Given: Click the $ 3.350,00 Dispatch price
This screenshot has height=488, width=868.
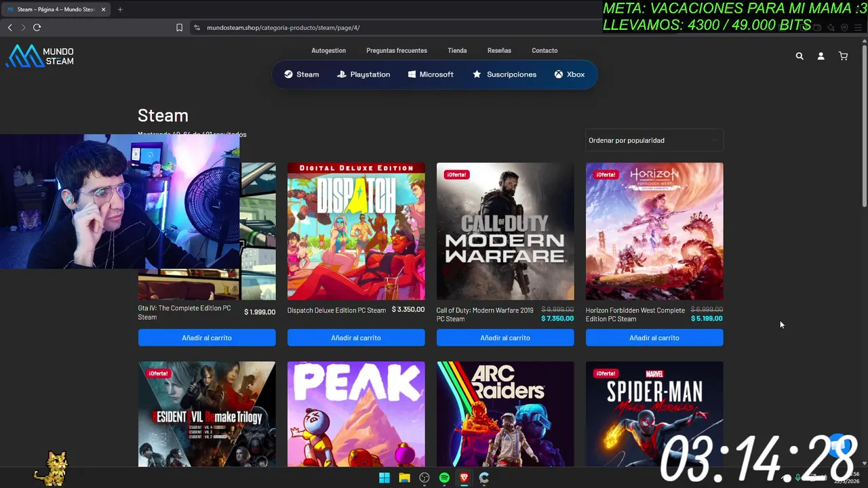Looking at the screenshot, I should point(408,310).
